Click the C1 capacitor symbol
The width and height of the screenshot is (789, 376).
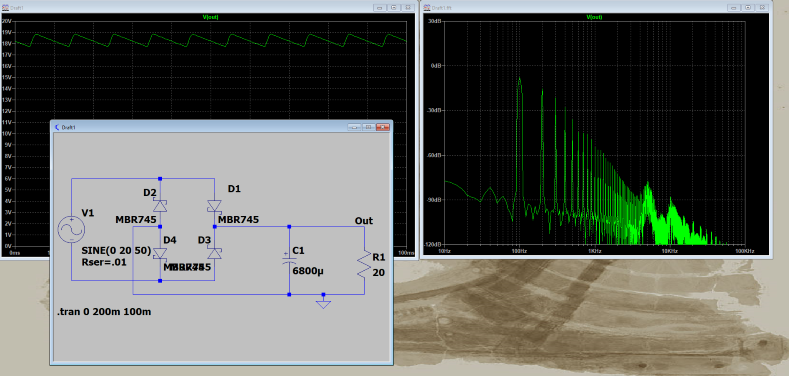click(289, 259)
